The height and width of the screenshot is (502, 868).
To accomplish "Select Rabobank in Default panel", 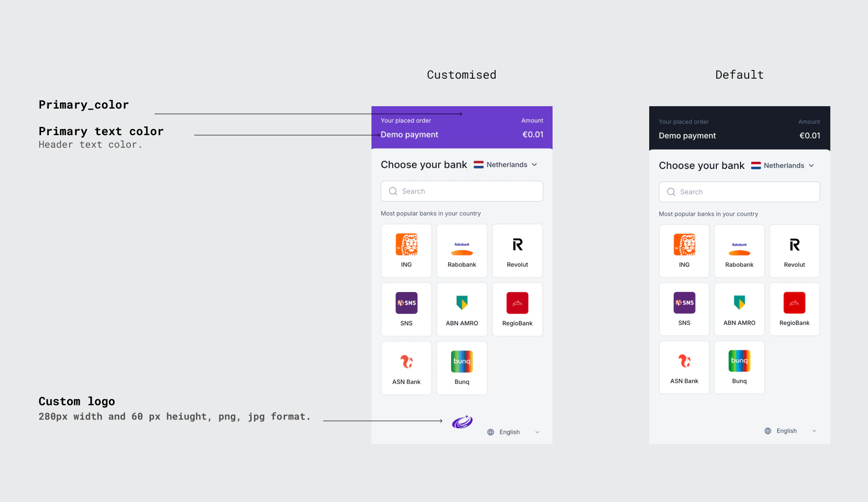I will click(740, 251).
